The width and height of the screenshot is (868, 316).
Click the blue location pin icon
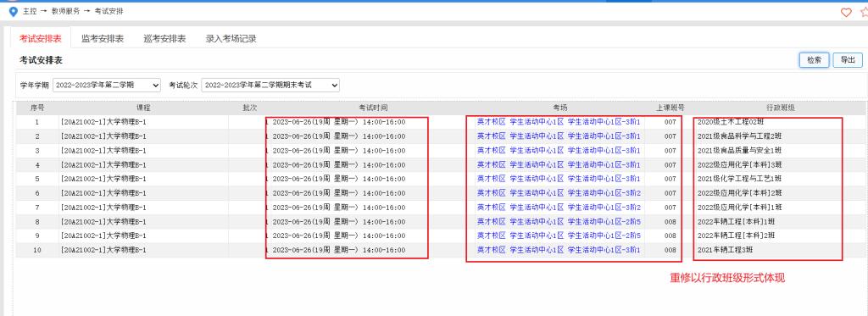14,12
